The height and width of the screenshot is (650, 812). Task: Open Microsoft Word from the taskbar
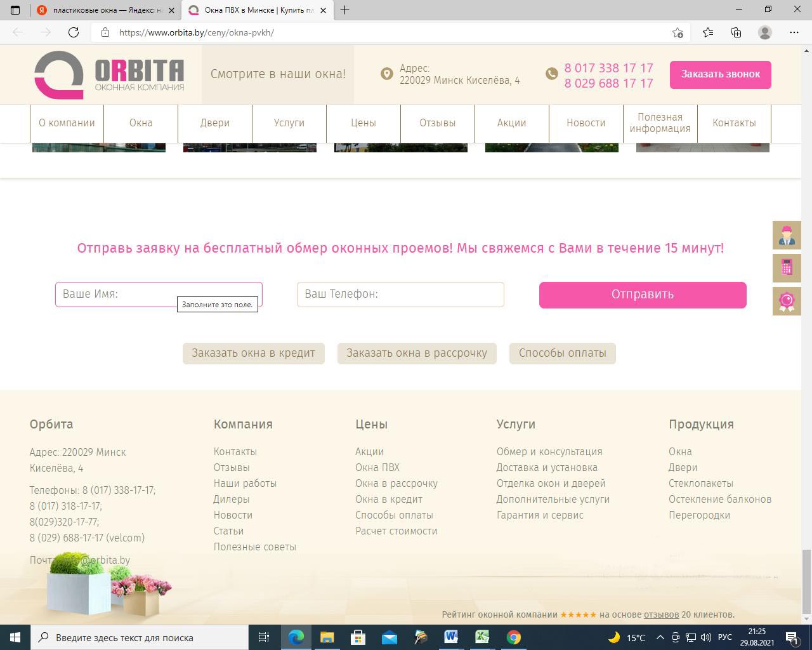tap(451, 637)
